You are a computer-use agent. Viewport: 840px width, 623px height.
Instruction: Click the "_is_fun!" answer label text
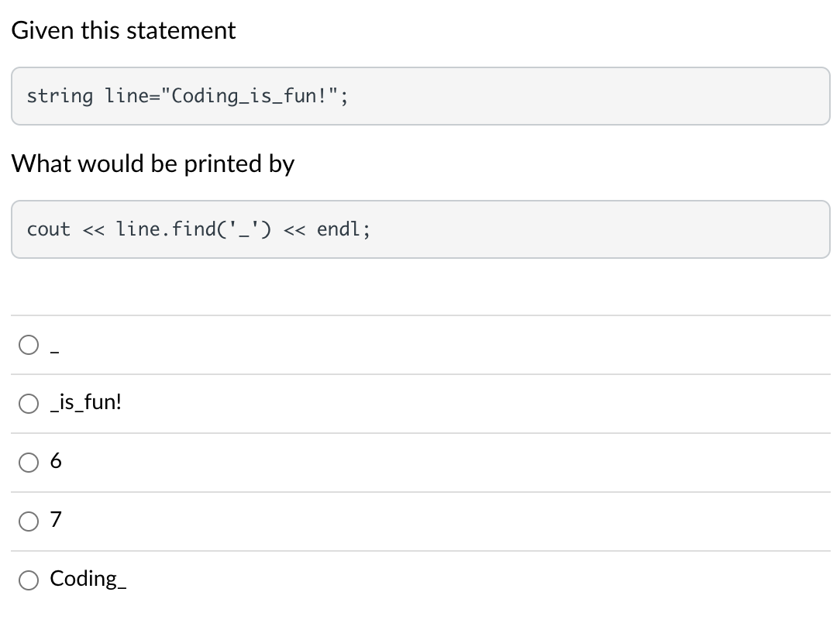tap(85, 403)
